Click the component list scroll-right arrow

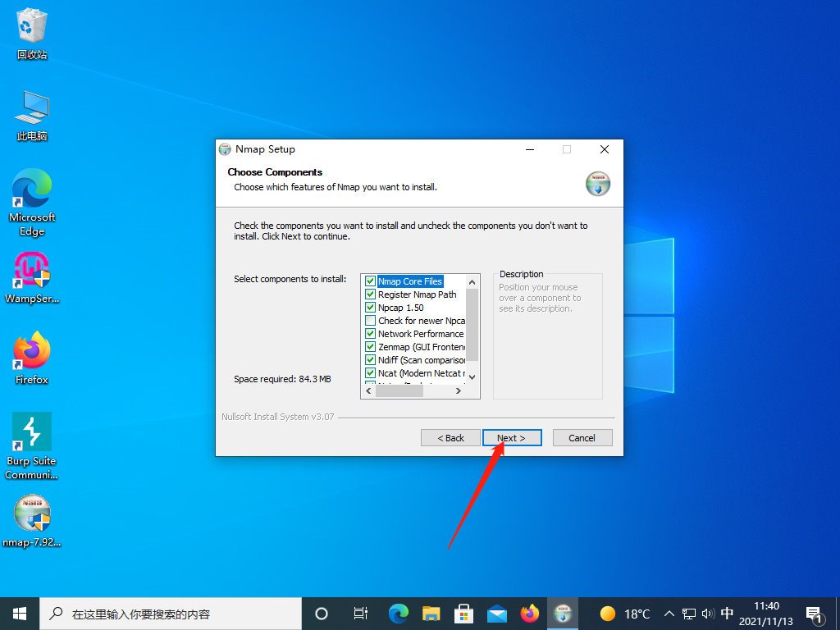(459, 391)
